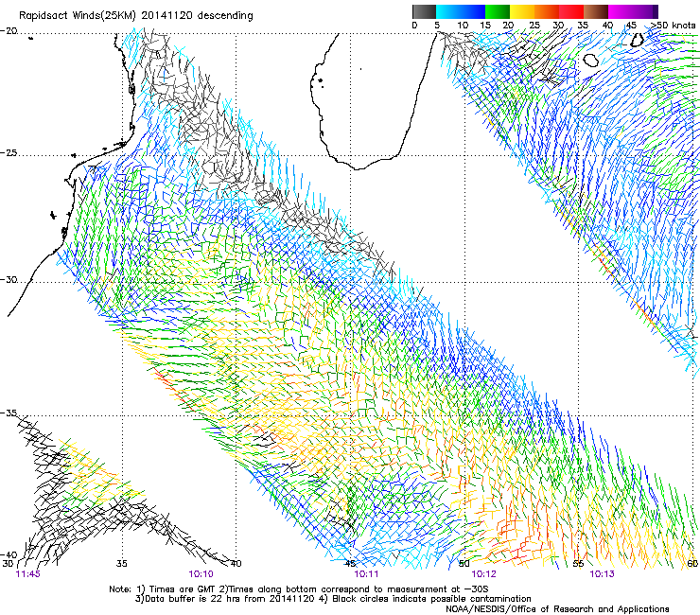Click the bottom-axis longitude label '40'
Viewport: 700px width, 615px height.
click(x=236, y=564)
